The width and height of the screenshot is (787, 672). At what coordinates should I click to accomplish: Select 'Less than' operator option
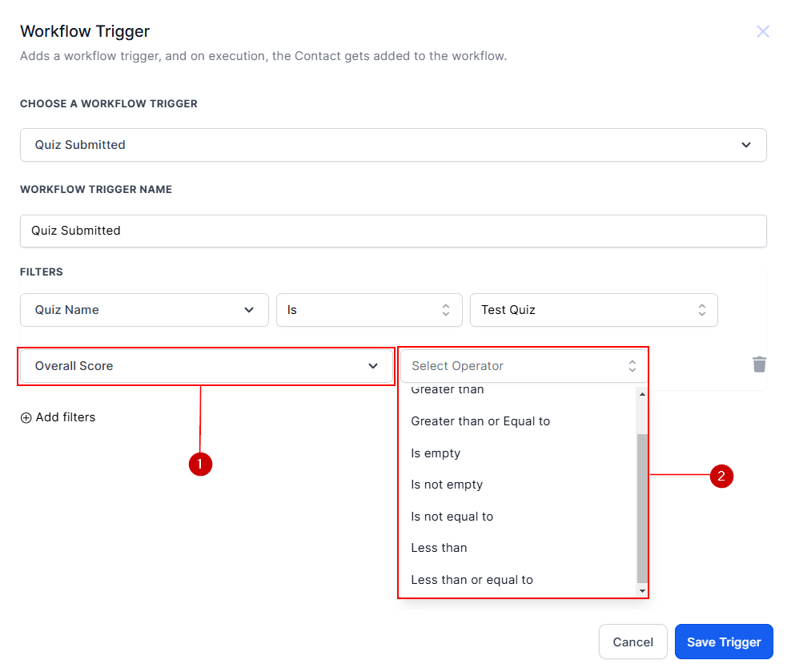[439, 548]
